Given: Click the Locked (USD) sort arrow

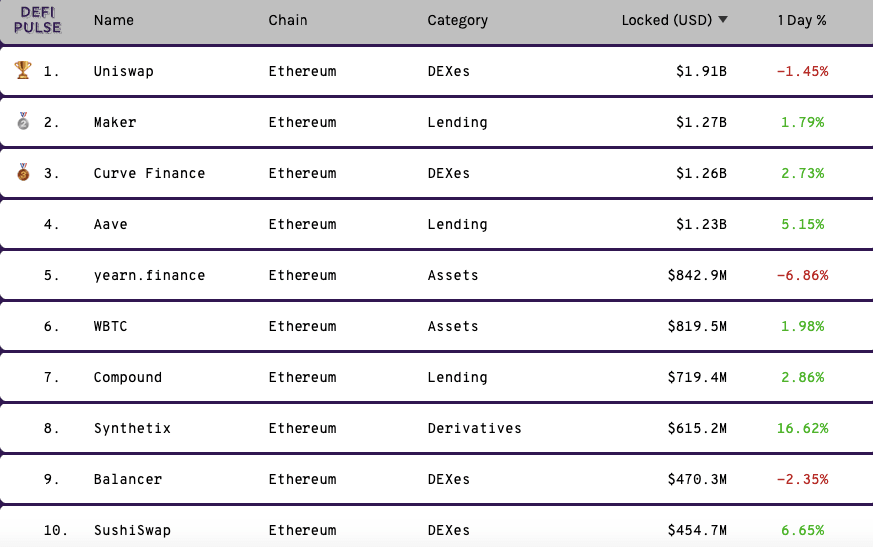Looking at the screenshot, I should click(x=723, y=20).
